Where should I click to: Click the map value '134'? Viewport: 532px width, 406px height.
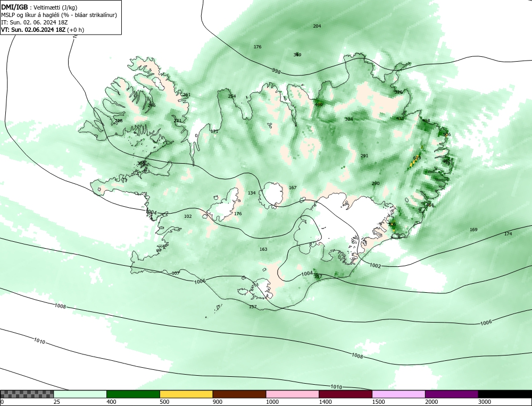coord(252,193)
